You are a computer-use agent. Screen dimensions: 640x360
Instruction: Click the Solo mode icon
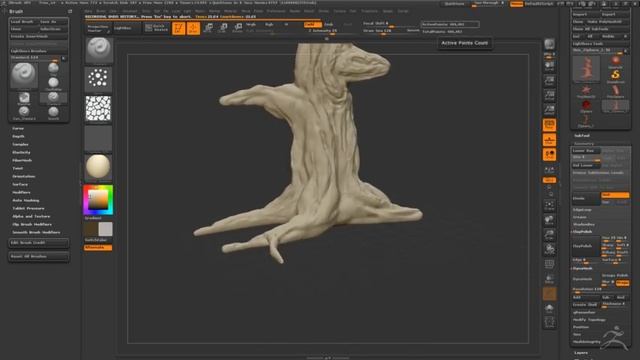549,309
